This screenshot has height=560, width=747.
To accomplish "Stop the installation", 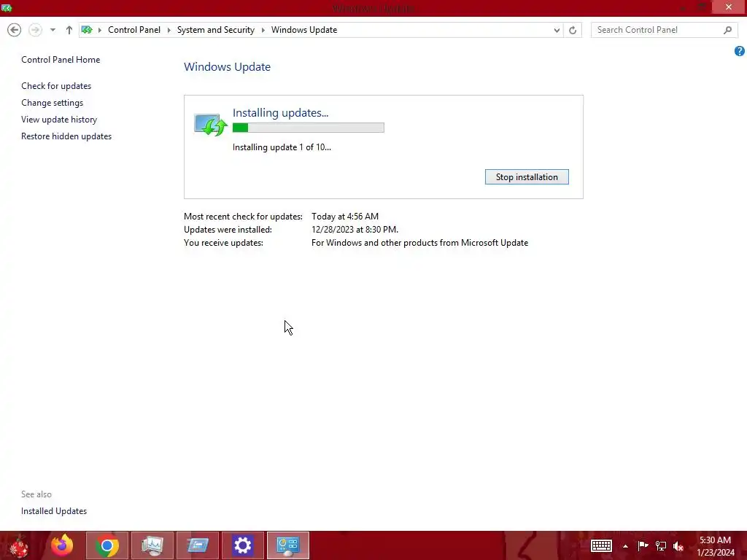I will [x=527, y=177].
